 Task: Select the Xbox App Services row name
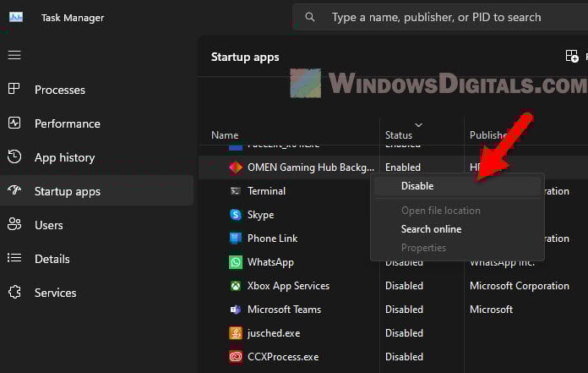(x=288, y=286)
